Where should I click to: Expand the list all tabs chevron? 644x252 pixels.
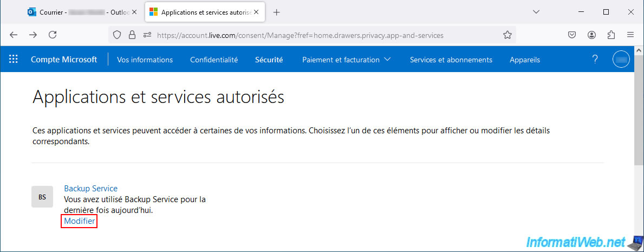pos(536,12)
